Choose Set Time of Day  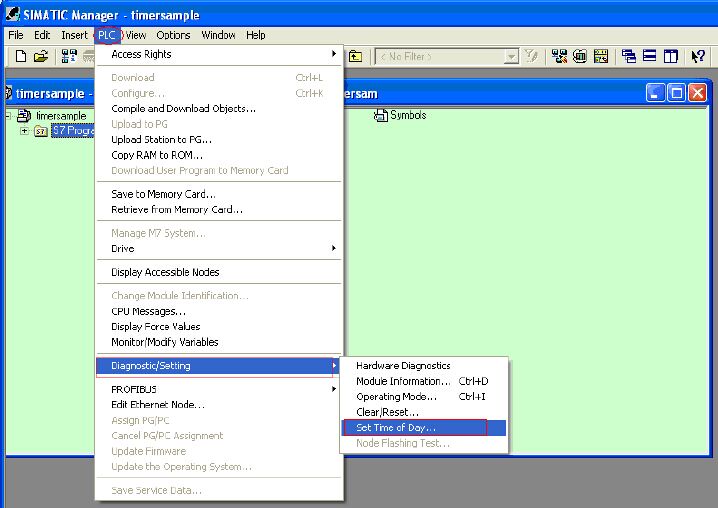pyautogui.click(x=424, y=427)
